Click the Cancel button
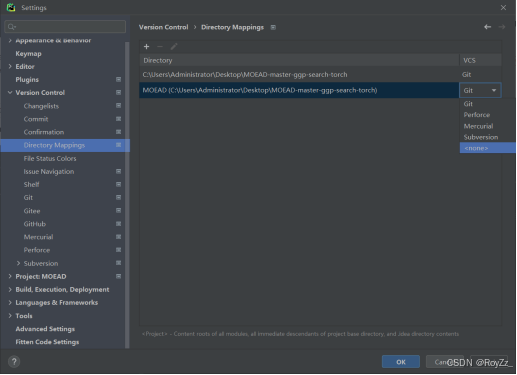Image resolution: width=517 pixels, height=375 pixels. tap(445, 362)
